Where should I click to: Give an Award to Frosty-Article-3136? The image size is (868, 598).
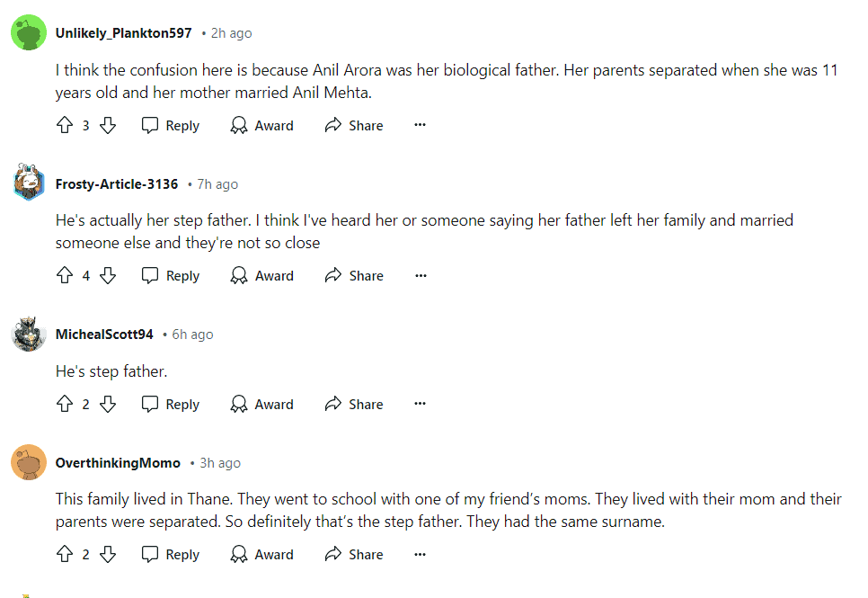261,275
